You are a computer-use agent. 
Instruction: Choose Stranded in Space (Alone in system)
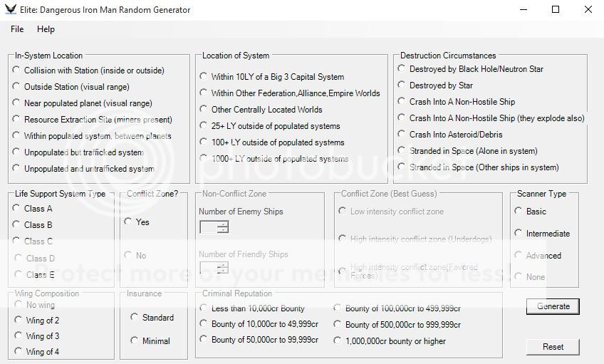[x=468, y=150]
